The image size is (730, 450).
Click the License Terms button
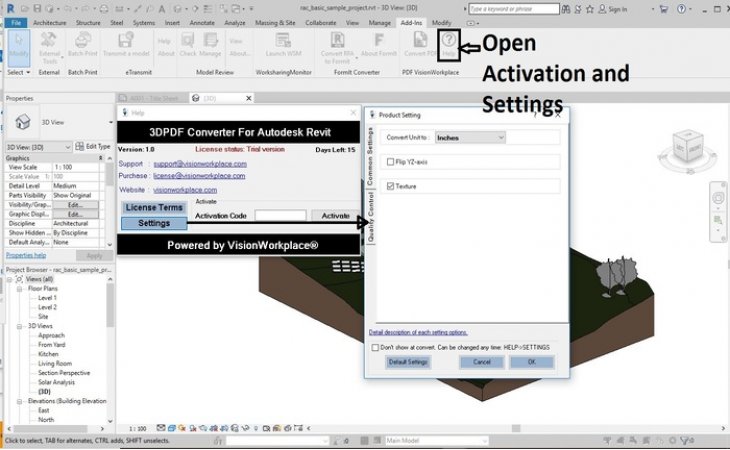click(x=154, y=208)
